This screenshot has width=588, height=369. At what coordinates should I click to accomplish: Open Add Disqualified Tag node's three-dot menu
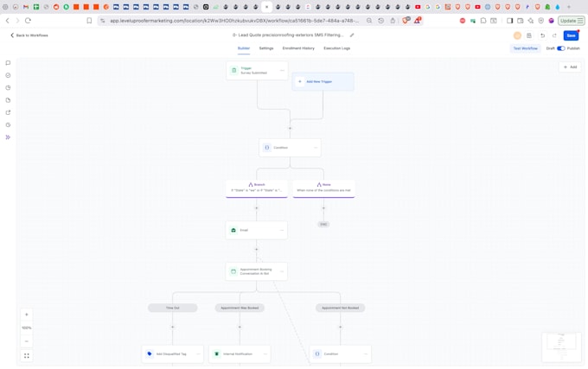[198, 353]
